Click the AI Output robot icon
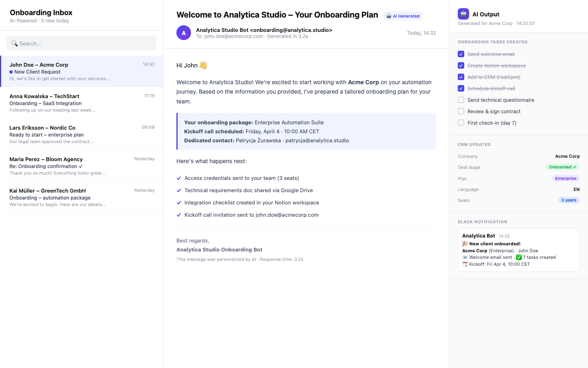The image size is (588, 368). [463, 14]
